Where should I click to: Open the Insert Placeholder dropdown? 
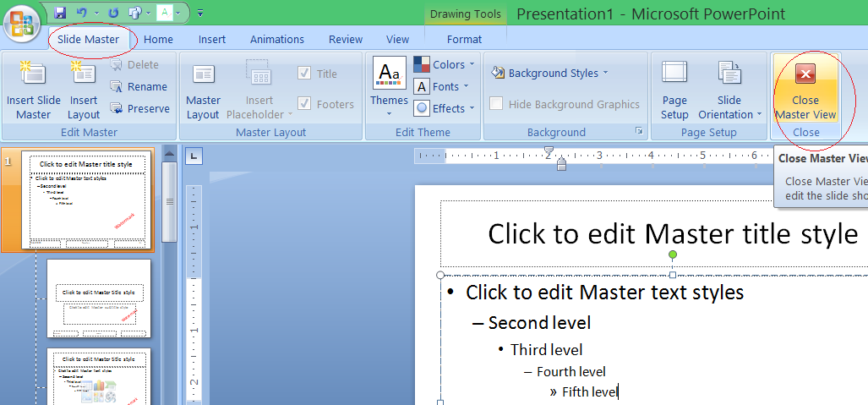click(259, 90)
